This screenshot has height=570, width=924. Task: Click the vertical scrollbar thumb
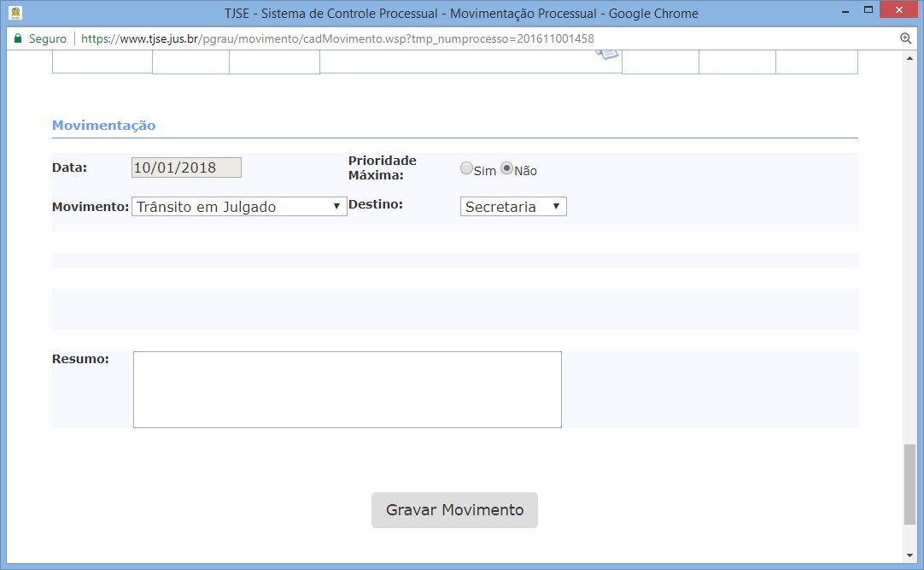[909, 483]
